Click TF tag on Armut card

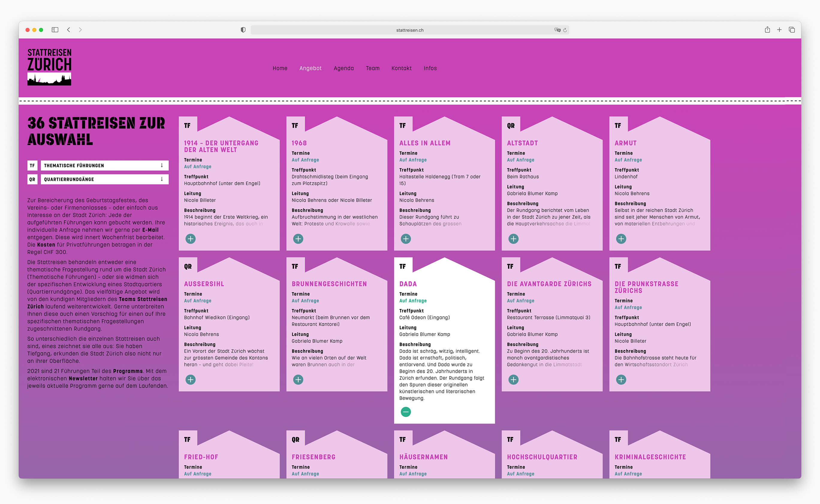[618, 126]
